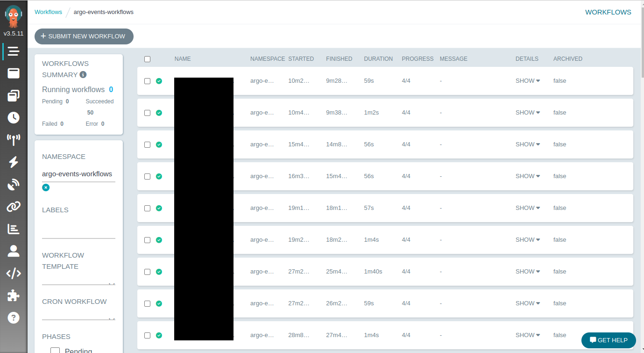Open the API Docs page
The width and height of the screenshot is (644, 353).
pos(14,273)
